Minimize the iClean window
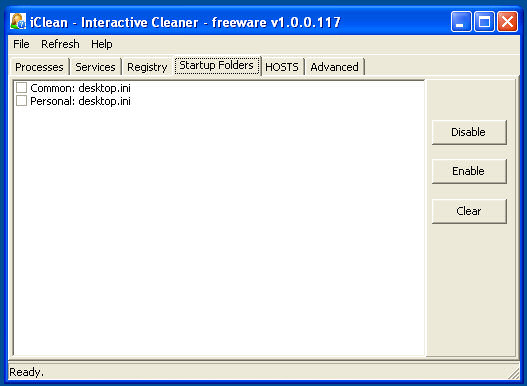 click(x=461, y=22)
